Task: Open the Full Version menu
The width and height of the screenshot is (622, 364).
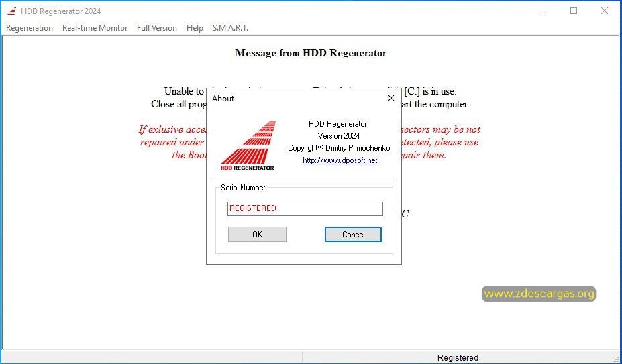Action: click(157, 28)
